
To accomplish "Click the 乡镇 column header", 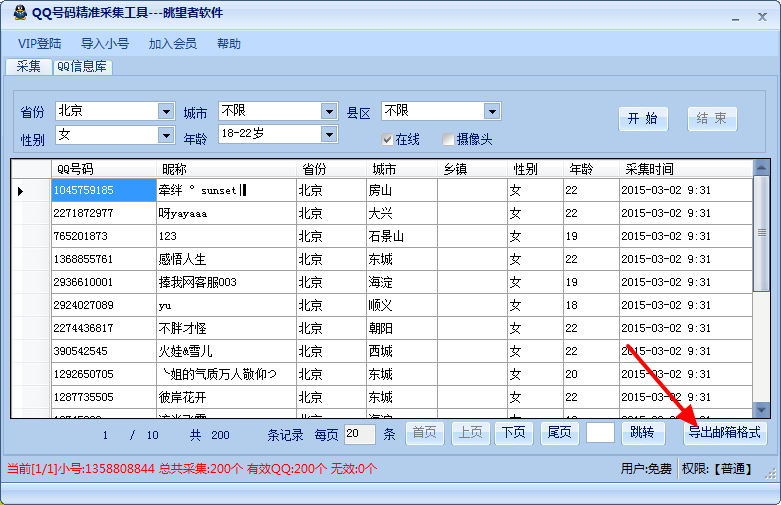I will (472, 169).
